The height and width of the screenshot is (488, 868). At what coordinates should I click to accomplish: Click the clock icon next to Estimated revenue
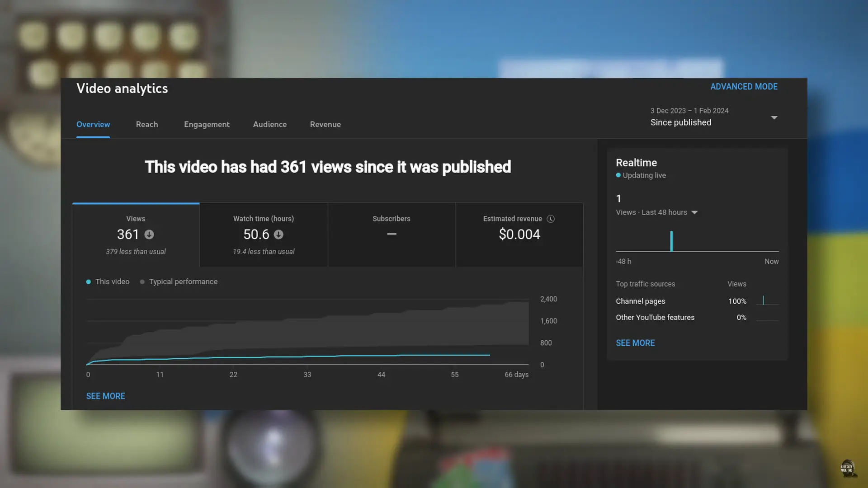click(x=551, y=219)
